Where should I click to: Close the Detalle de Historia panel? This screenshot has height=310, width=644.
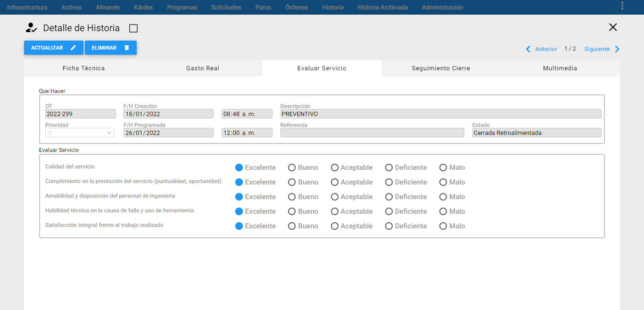tap(613, 27)
